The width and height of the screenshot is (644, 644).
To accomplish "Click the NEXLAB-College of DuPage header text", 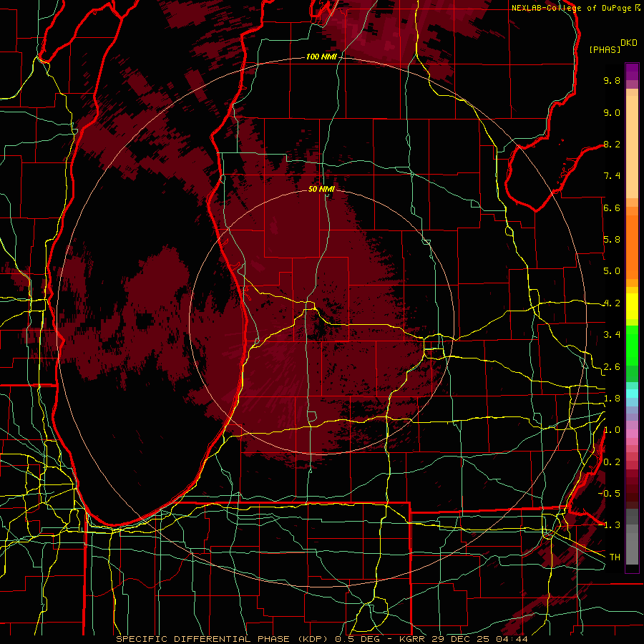I will [572, 8].
